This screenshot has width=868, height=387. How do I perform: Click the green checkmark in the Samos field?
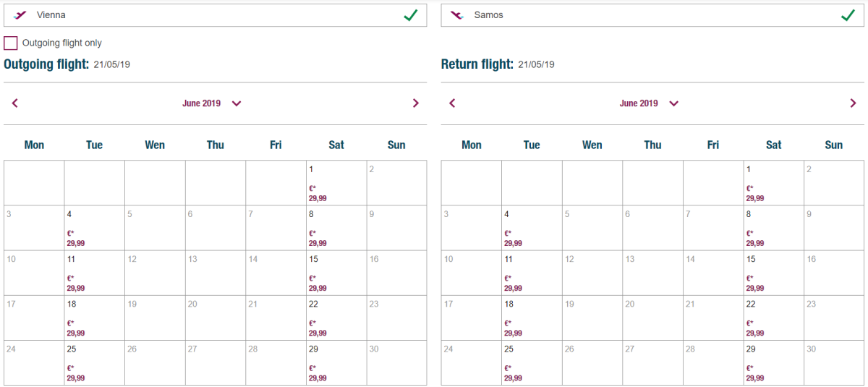click(848, 15)
